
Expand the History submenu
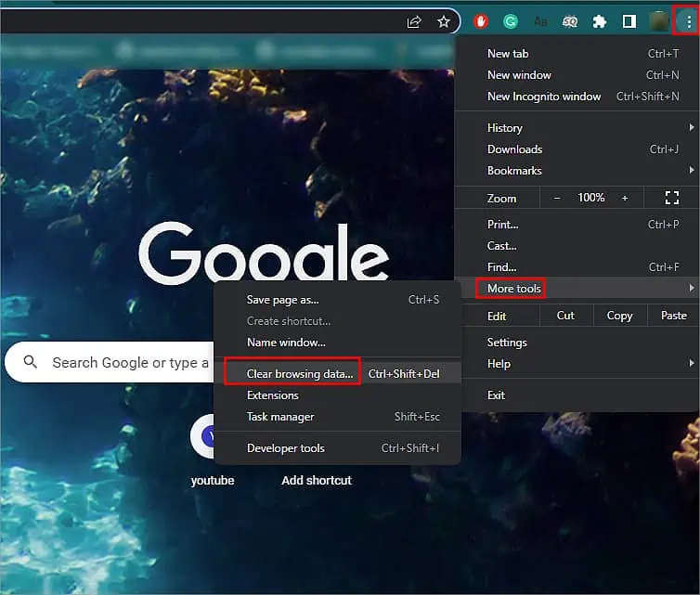[x=577, y=128]
